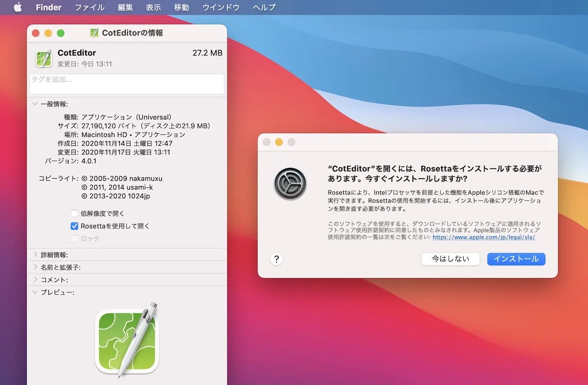Screen dimensions: 588x385
Task: Open help with the question mark button
Action: [x=277, y=259]
